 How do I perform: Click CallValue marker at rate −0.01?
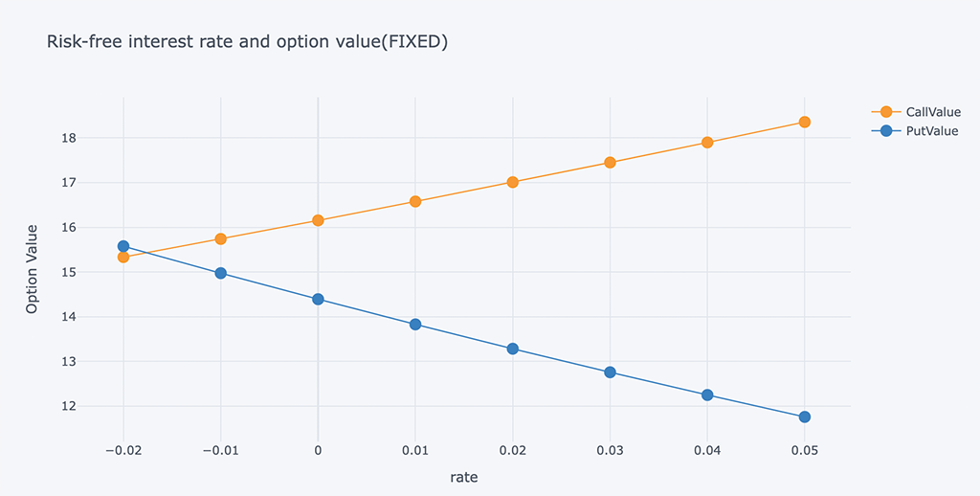(221, 238)
